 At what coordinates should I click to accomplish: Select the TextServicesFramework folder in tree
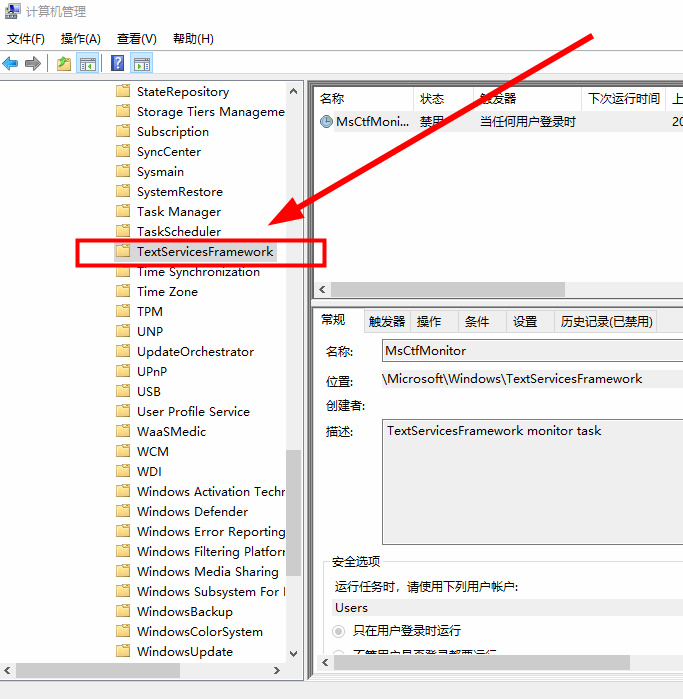205,252
